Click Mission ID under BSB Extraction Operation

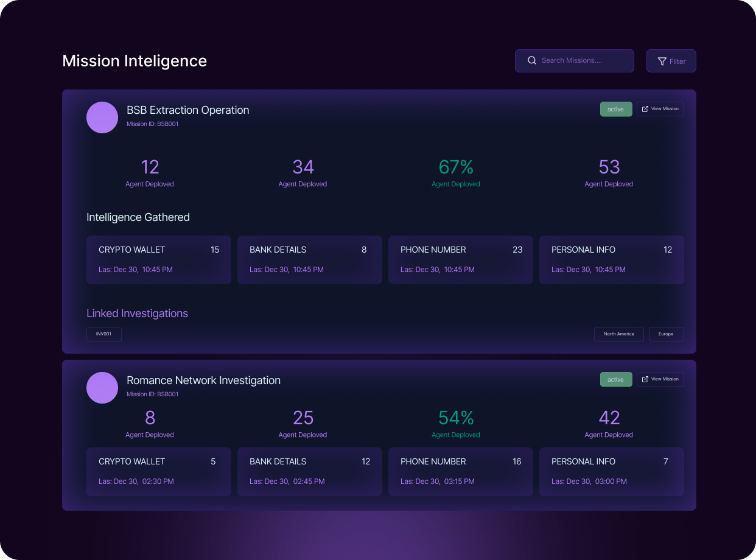click(x=153, y=124)
